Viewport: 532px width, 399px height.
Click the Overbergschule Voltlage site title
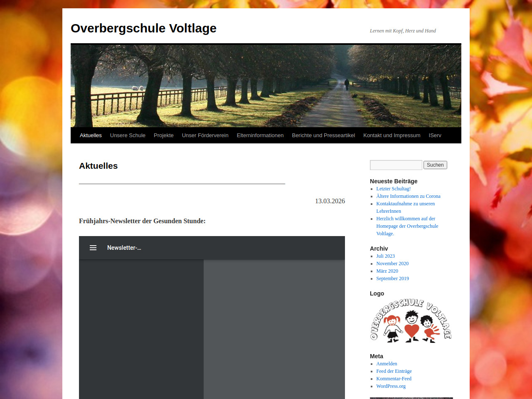coord(143,28)
